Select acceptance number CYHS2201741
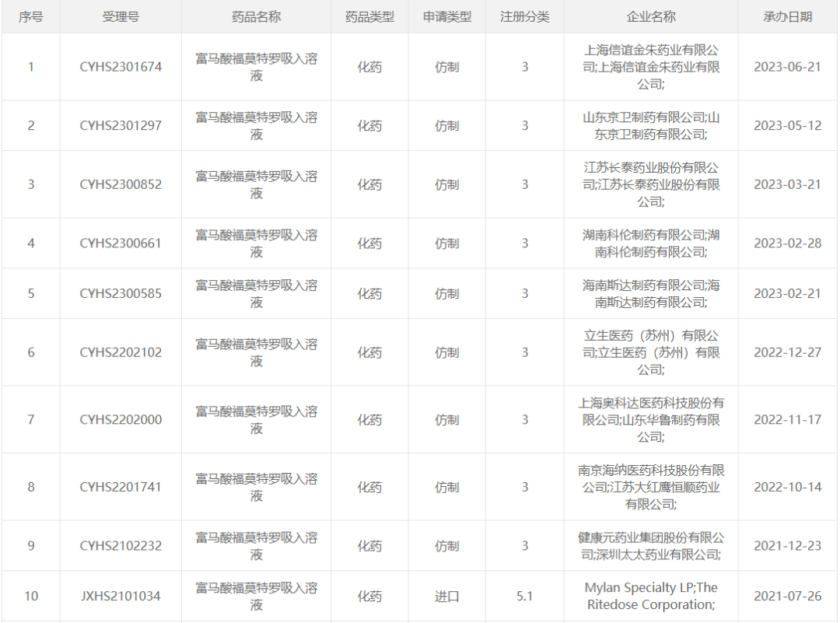Image resolution: width=840 pixels, height=623 pixels. click(x=121, y=487)
